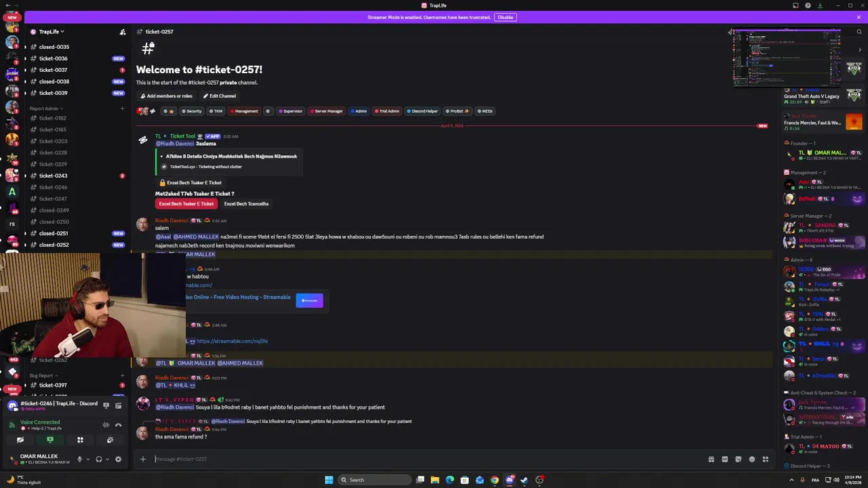Open Windows Start menu
Screen dimensions: 868x488
329,480
